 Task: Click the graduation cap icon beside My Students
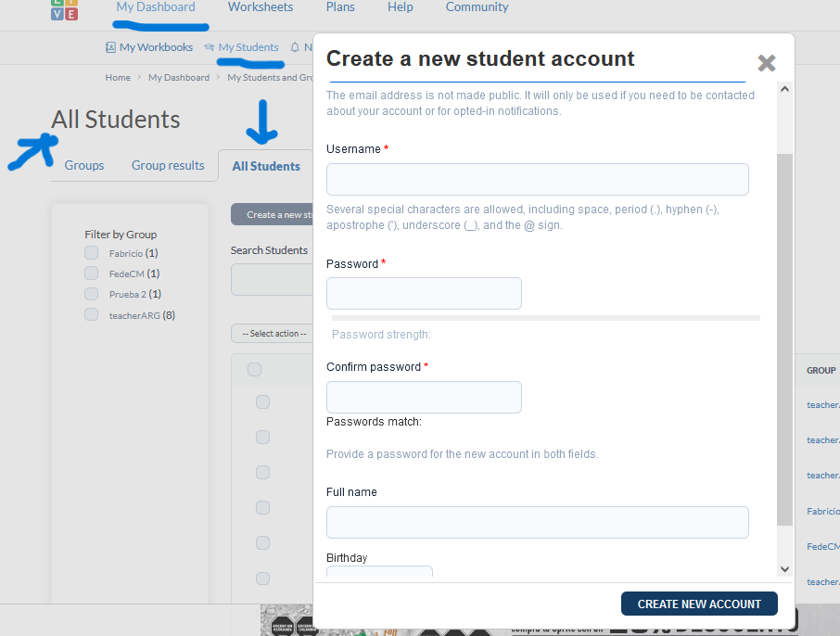click(210, 47)
